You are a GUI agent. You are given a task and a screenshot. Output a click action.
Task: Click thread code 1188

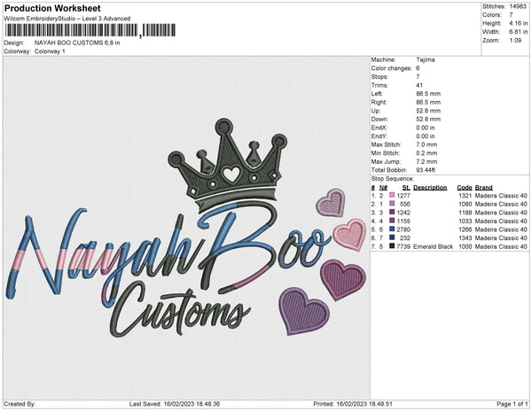pos(465,213)
